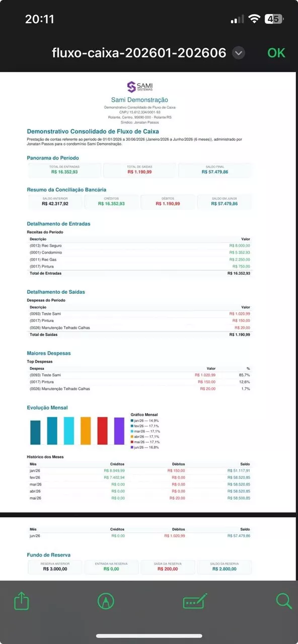Tap the Entrada na Reserva R$ 0,00 card
298x644 pixels.
pos(111,567)
